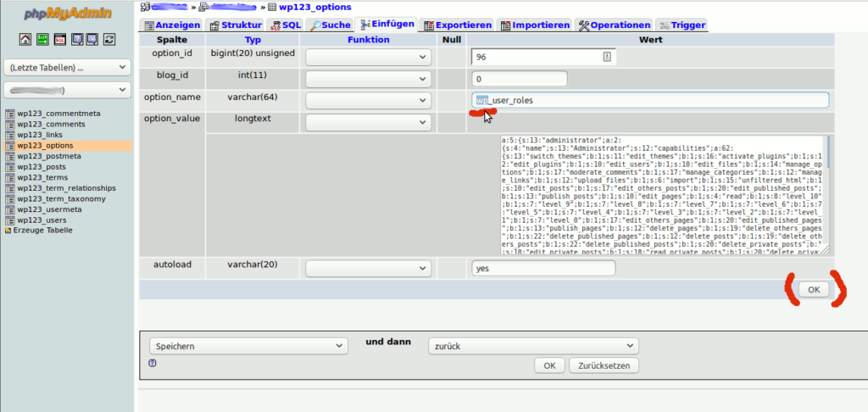Open wp123_usermeta table link
The image size is (868, 412).
(50, 209)
